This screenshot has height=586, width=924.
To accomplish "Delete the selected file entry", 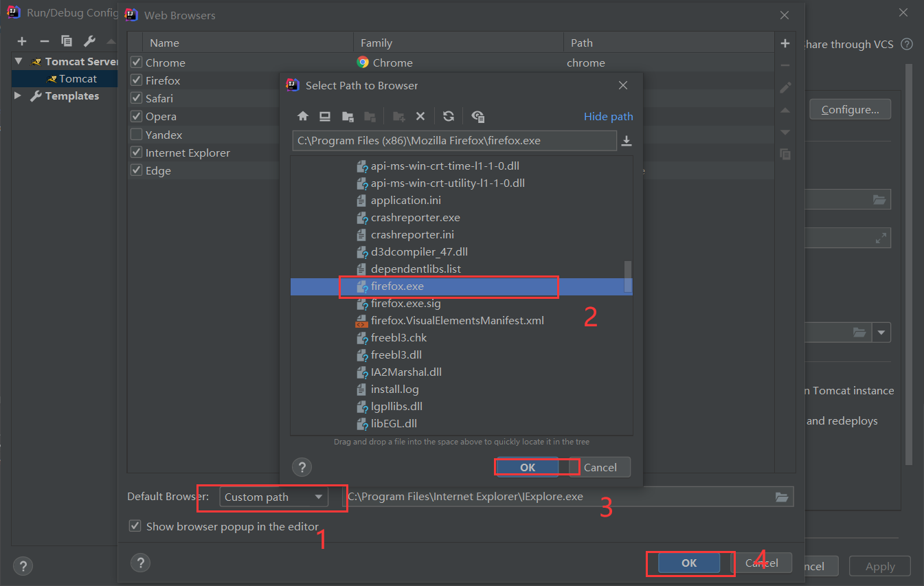I will (420, 116).
